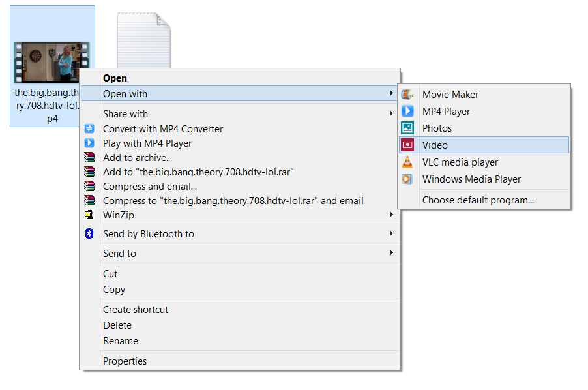The height and width of the screenshot is (390, 588).
Task: Click the Movie Maker icon
Action: 407,94
